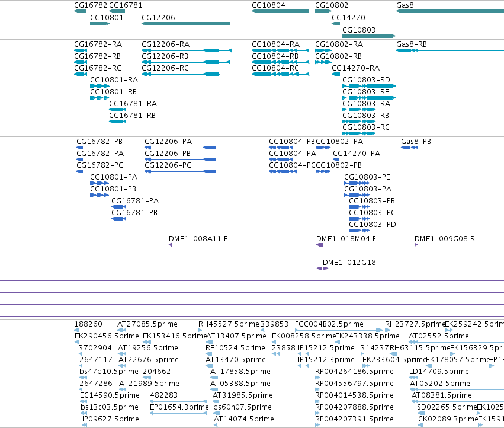This screenshot has height=428, width=504.
Task: Click the CG10802 gene label
Action: 332,5
